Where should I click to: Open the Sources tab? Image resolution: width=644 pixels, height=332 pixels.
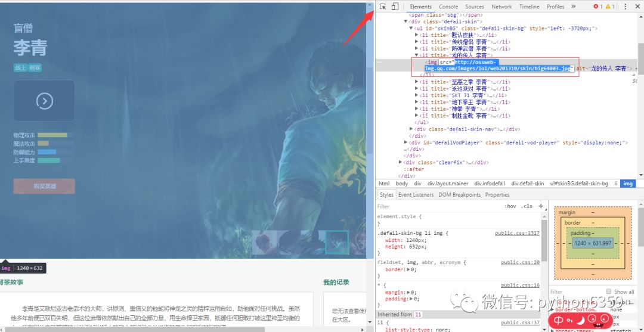pyautogui.click(x=475, y=7)
